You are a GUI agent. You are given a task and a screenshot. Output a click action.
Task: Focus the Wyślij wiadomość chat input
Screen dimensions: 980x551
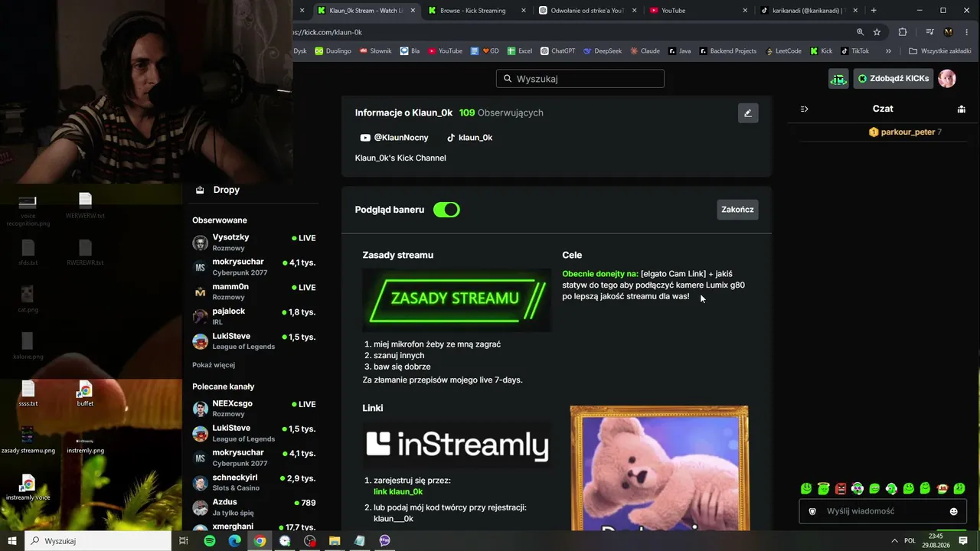[883, 511]
